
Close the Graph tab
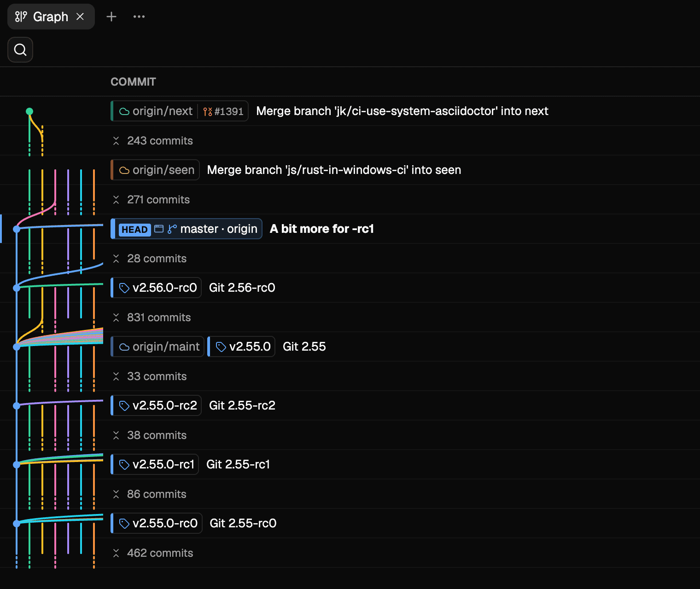click(80, 17)
